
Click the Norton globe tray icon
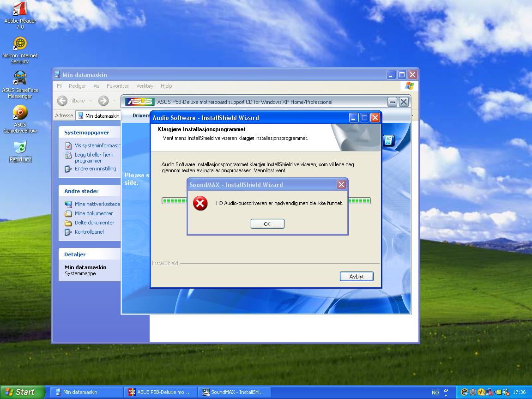(x=465, y=392)
